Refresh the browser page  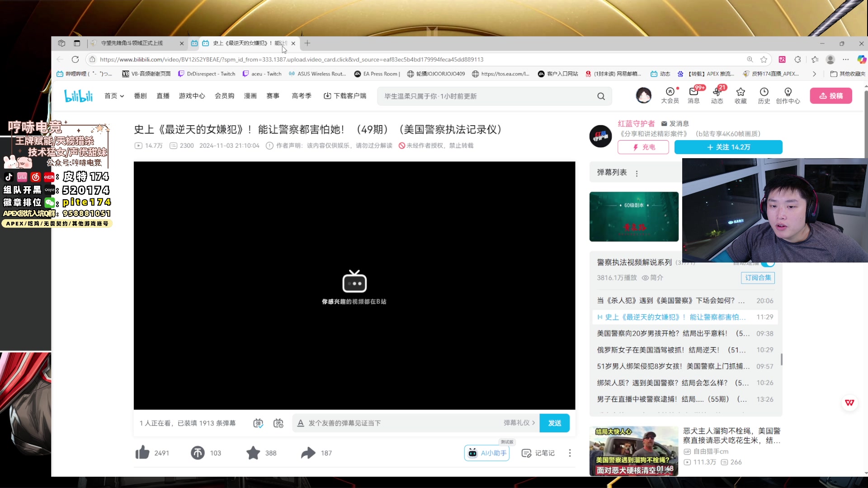click(75, 59)
